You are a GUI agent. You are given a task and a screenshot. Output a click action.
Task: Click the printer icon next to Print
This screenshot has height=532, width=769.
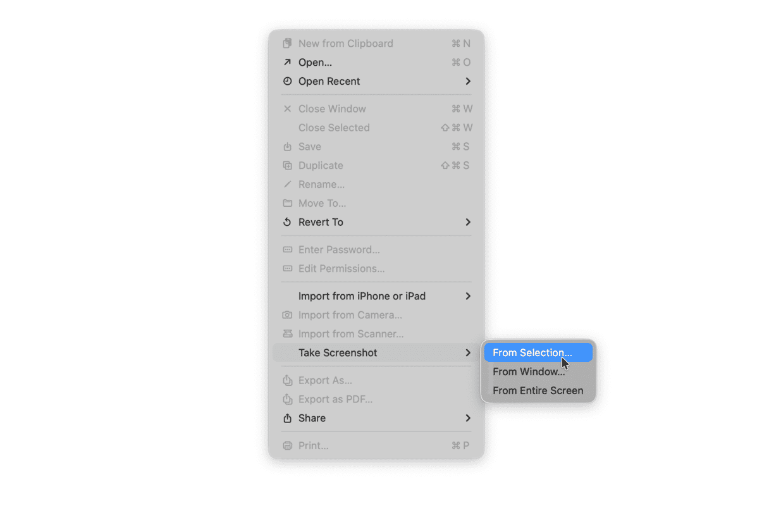(287, 446)
